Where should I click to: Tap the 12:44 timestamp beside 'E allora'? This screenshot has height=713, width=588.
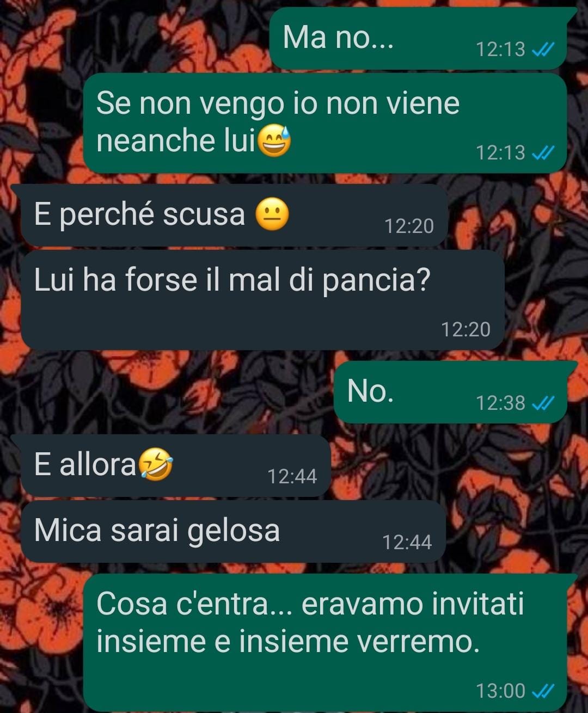tap(292, 477)
